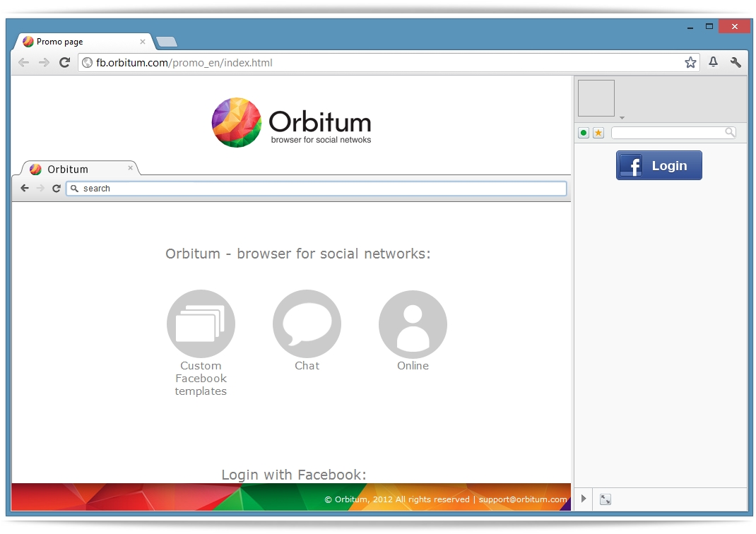Click the 'Custom Facebook templates' label
Screen dimensions: 756x534
coord(201,379)
